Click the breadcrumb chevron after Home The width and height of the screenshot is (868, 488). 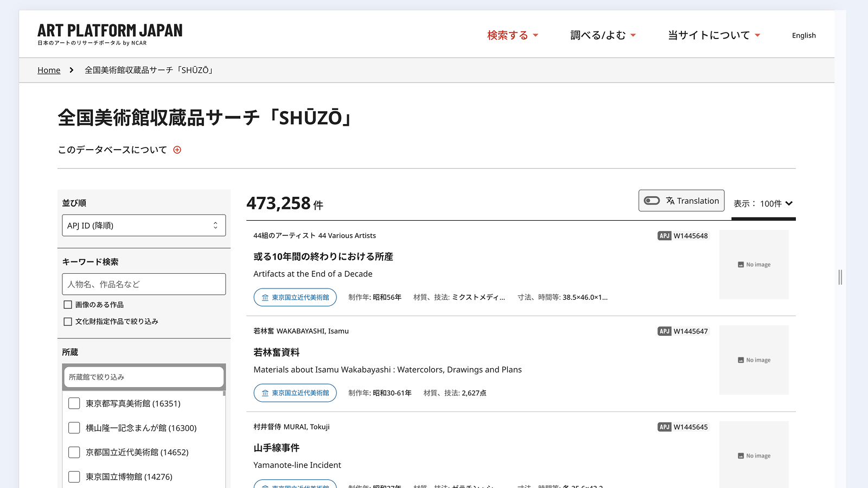[x=71, y=70]
